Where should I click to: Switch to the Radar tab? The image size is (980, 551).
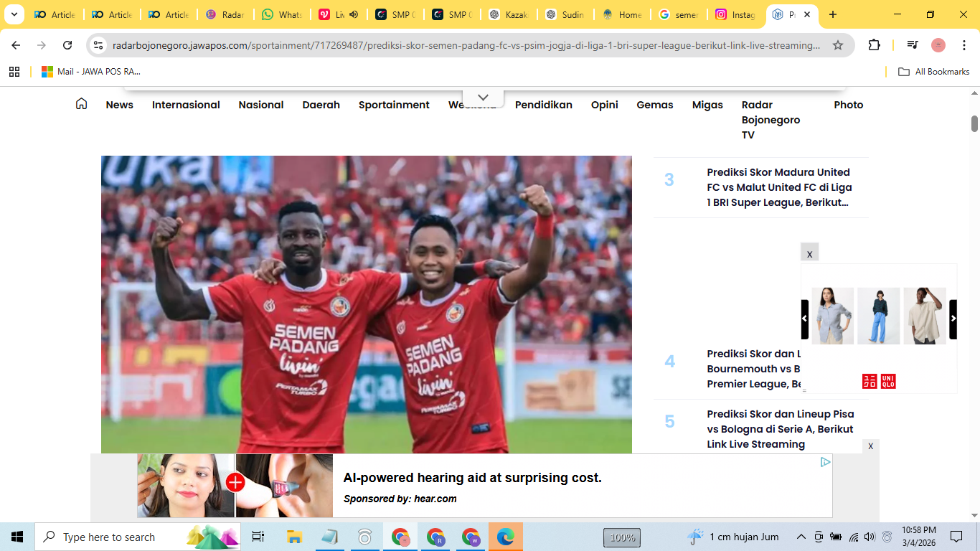tap(225, 14)
